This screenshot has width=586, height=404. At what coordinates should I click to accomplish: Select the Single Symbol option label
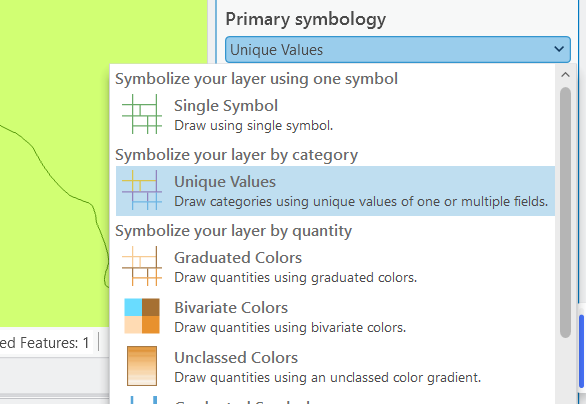226,106
